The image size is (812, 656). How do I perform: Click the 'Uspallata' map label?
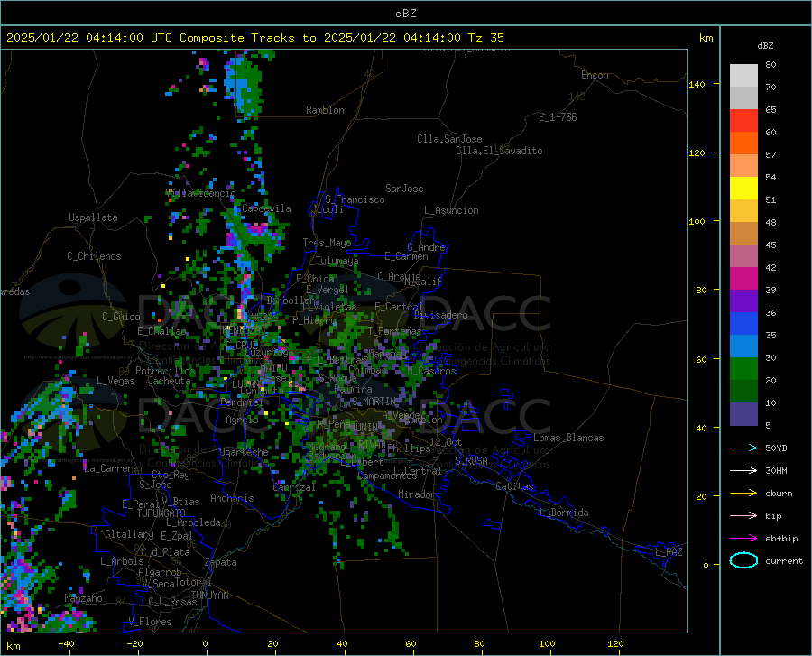(x=93, y=218)
